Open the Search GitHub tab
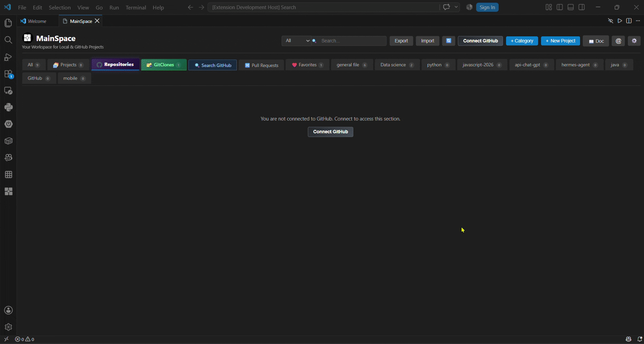The width and height of the screenshot is (644, 344). pos(213,65)
